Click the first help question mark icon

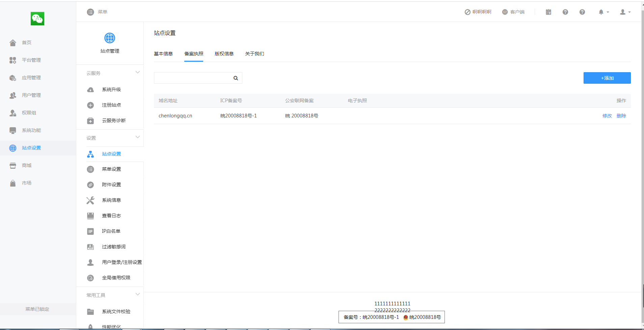(565, 12)
